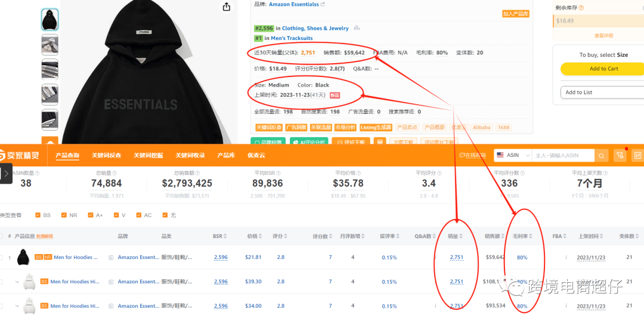Viewport: 644px width, 315px height.
Task: Click the document icon in the $34.00 row
Action: click(111, 306)
